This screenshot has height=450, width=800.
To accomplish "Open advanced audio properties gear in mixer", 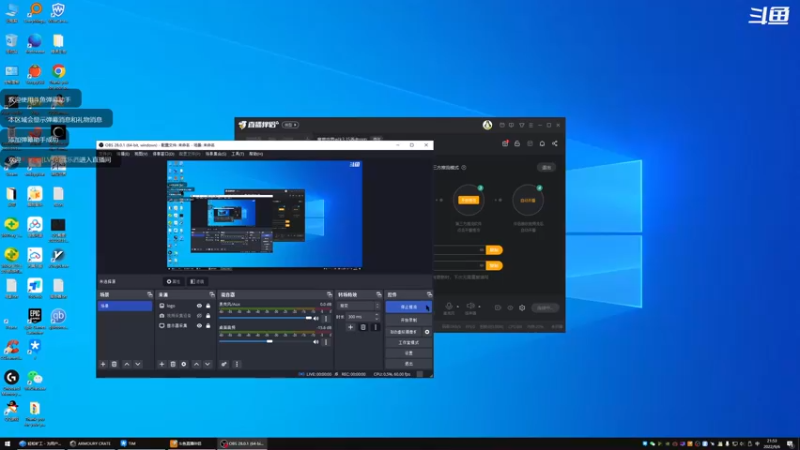I will [224, 364].
